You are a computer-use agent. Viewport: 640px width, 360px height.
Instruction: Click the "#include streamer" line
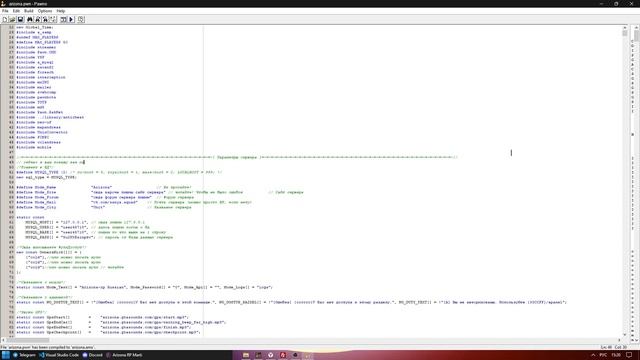pos(36,47)
